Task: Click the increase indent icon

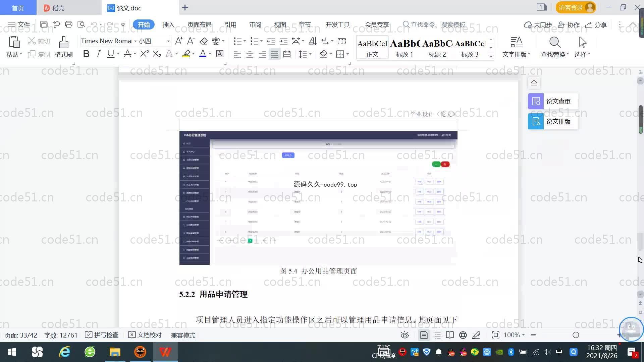Action: tap(283, 41)
